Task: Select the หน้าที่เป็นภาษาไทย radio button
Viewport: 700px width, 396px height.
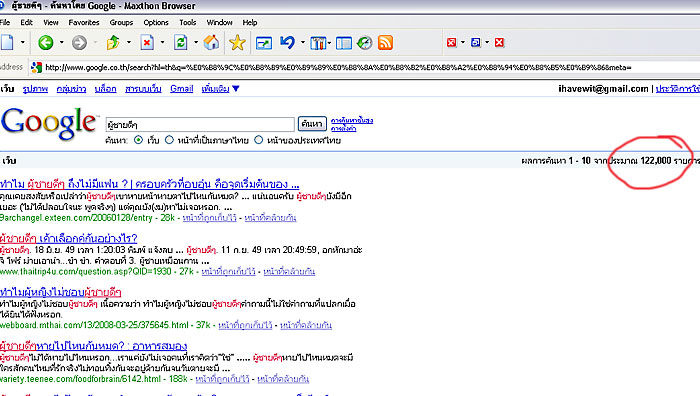Action: [169, 140]
